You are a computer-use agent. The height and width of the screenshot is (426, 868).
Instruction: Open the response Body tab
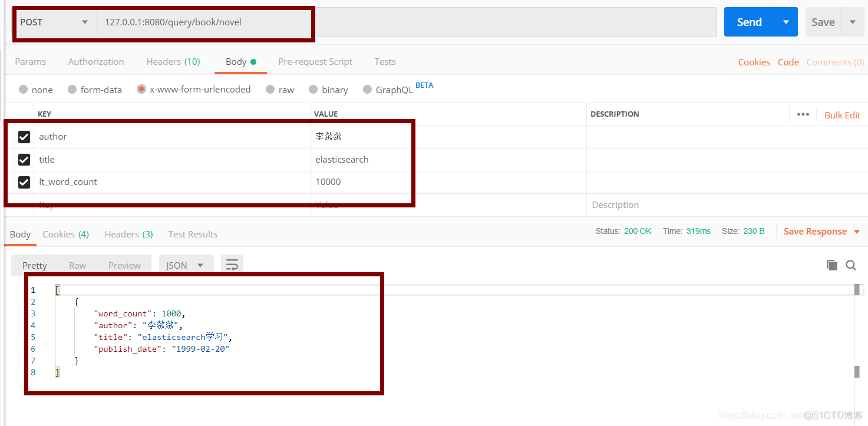pos(20,235)
